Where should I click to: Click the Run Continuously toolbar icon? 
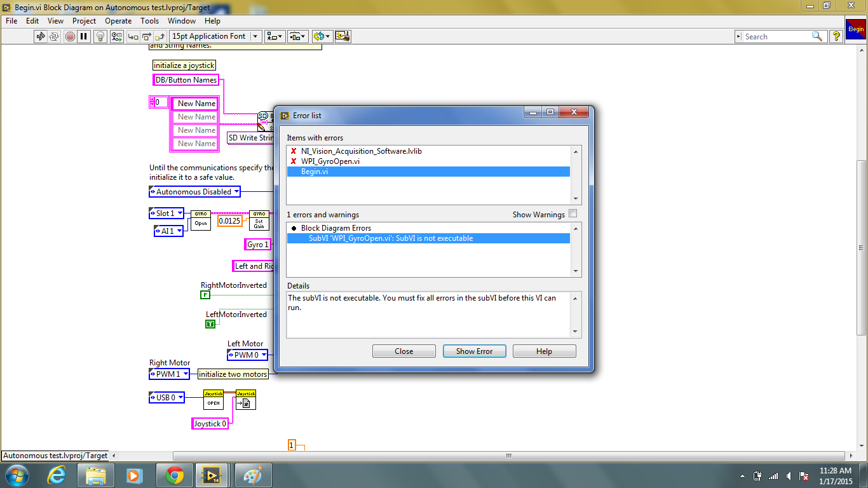(55, 36)
